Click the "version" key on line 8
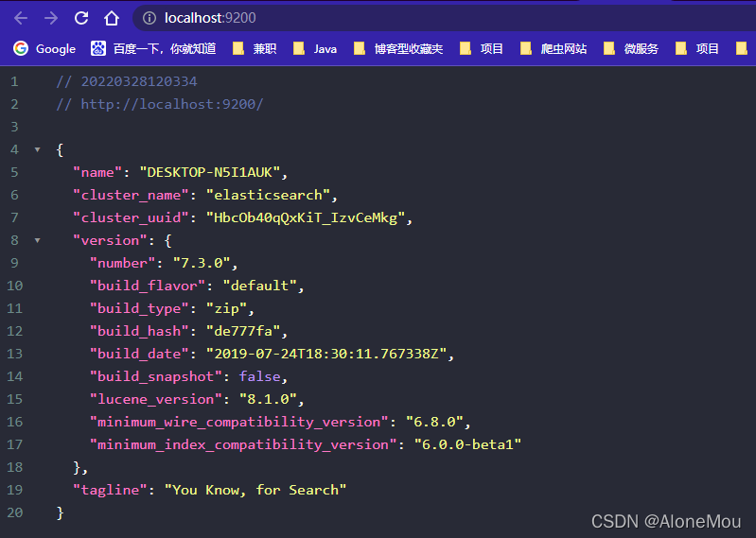This screenshot has height=538, width=756. click(110, 240)
